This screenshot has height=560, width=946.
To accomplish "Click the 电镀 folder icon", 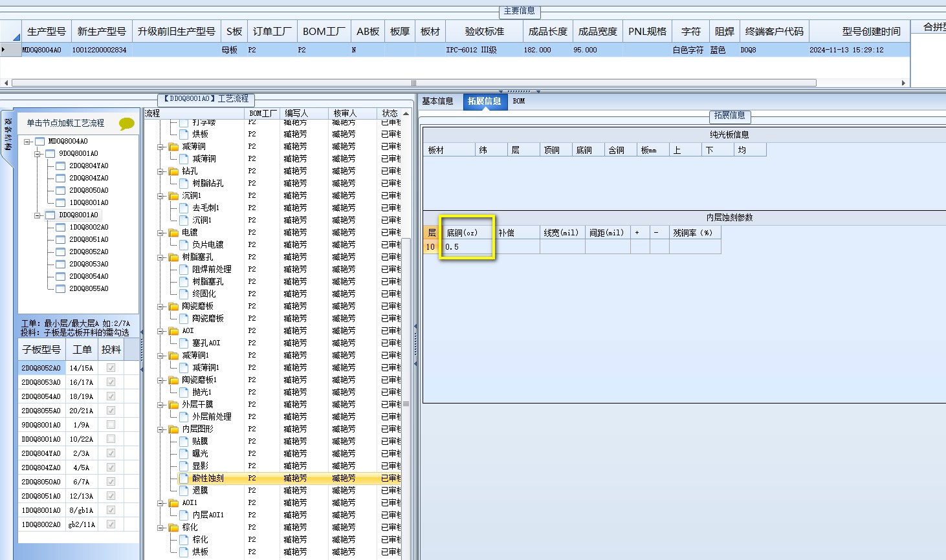I will tap(173, 233).
